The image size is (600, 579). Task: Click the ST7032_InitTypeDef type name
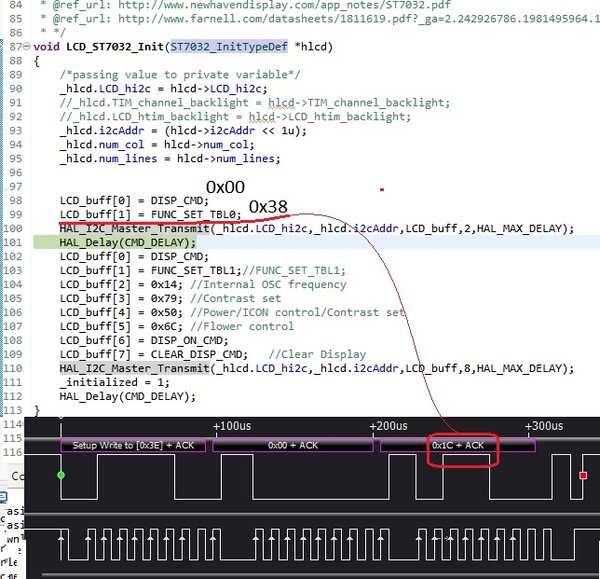(x=229, y=47)
